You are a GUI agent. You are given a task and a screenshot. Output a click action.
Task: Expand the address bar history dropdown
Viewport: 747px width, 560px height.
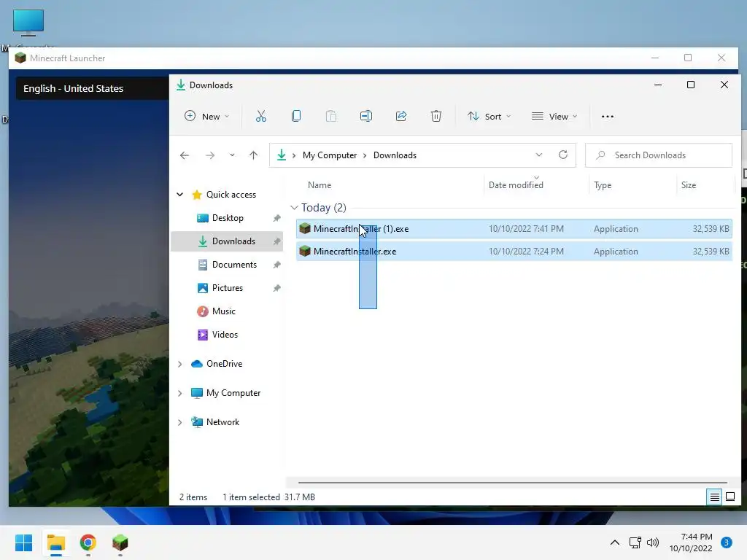point(539,155)
